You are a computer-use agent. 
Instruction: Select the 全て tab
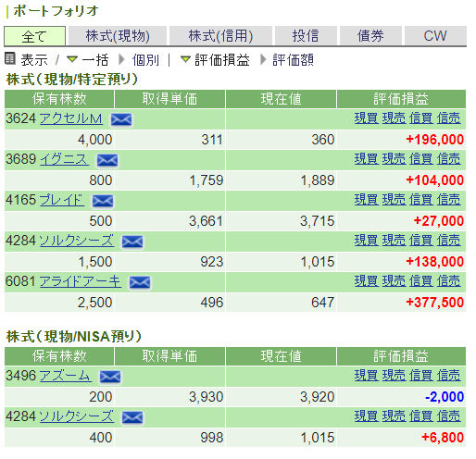pyautogui.click(x=34, y=36)
